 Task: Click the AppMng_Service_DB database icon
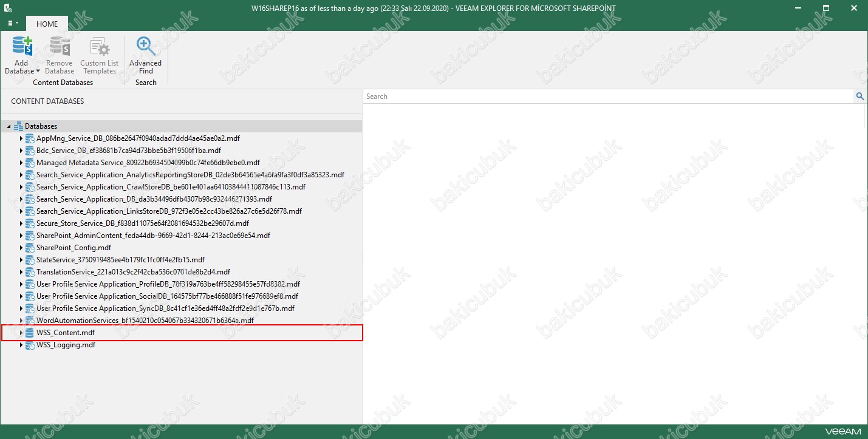(x=30, y=138)
